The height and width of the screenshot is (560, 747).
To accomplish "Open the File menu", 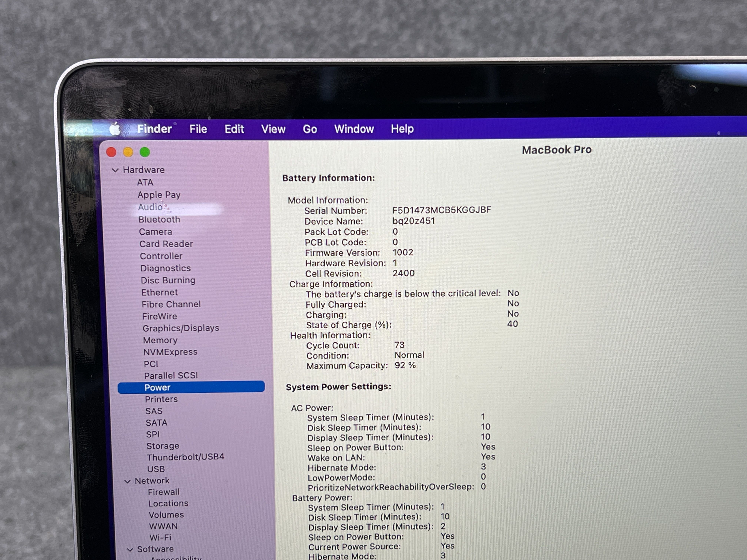I will (x=198, y=129).
